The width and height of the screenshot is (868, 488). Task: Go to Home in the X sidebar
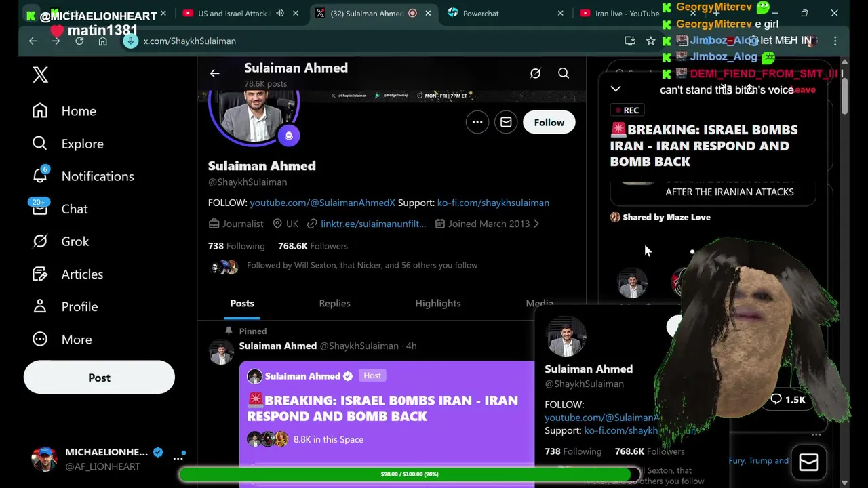pos(64,111)
